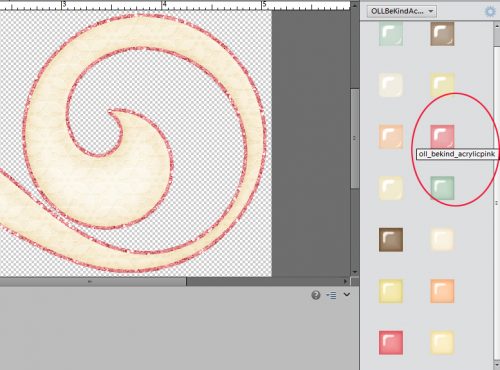Apply the acrylic pink style swatch under the tooltip
This screenshot has height=370, width=500.
(x=442, y=136)
